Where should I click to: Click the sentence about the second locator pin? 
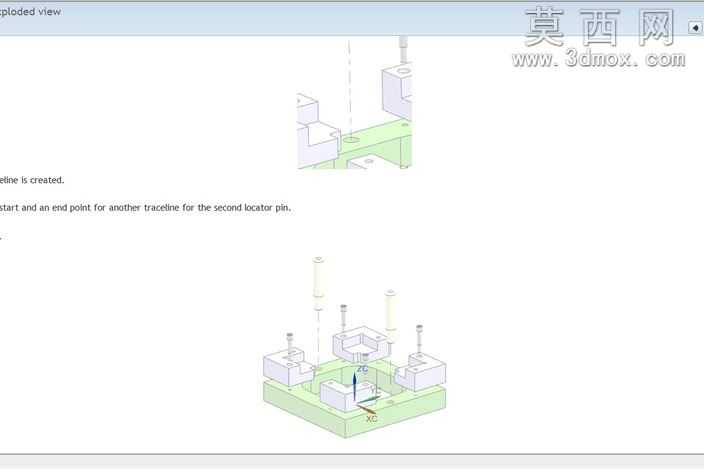145,207
